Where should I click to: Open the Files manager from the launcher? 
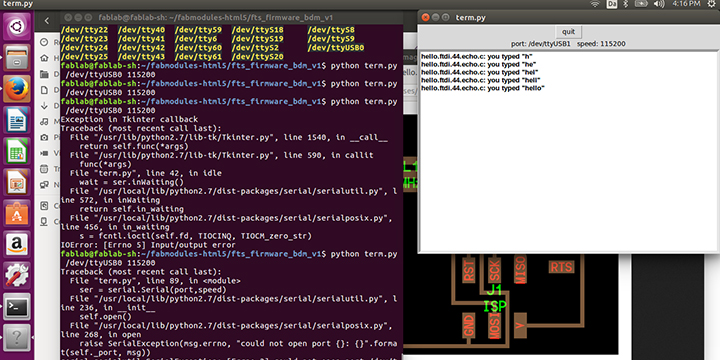[17, 58]
